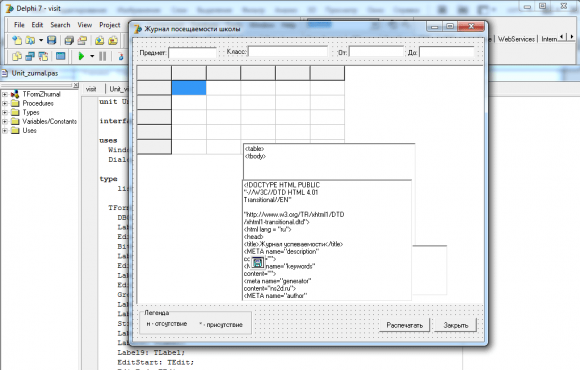Image resolution: width=580 pixels, height=370 pixels.
Task: Expand the Uses tree node
Action: pos(4,131)
